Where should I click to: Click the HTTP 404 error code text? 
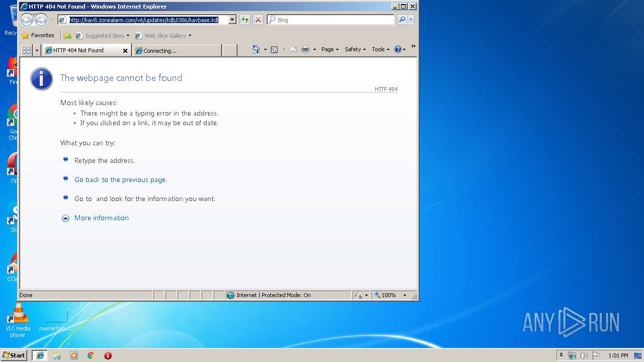pos(386,89)
